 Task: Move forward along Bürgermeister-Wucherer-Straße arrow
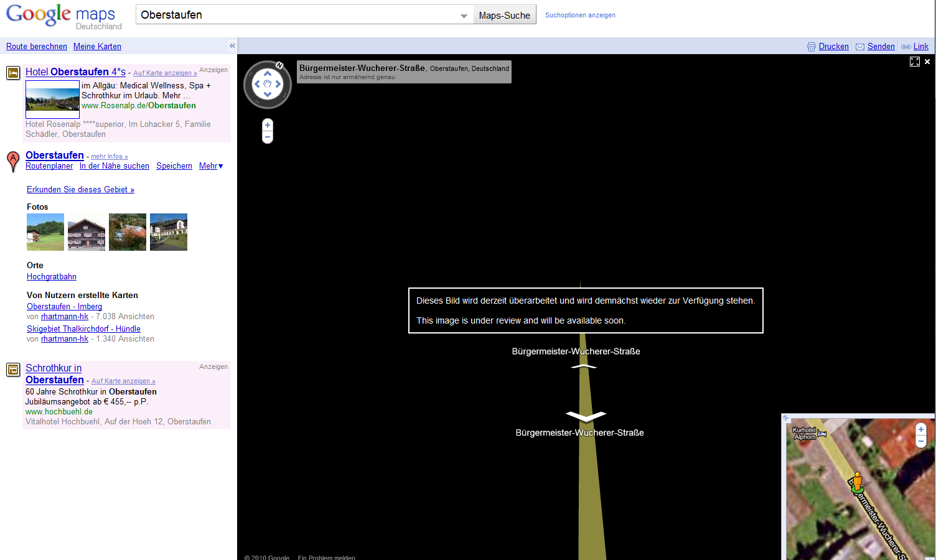tap(584, 366)
